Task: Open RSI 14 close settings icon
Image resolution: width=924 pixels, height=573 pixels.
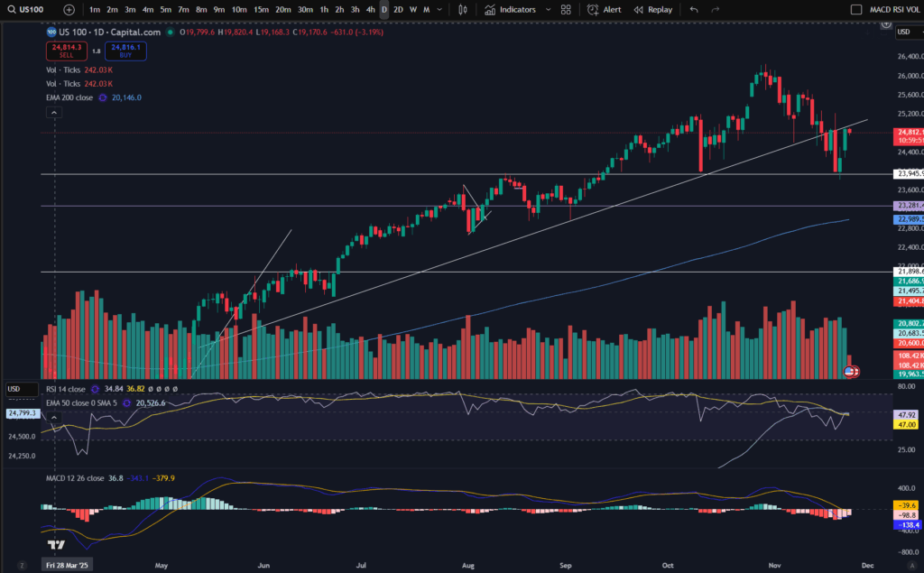Action: (x=95, y=389)
